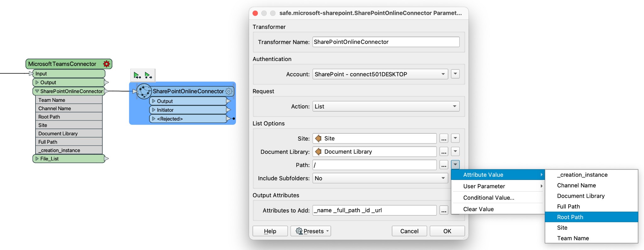Select Site attribute on canvas transformer
Viewport: 644px width, 250px height.
[x=69, y=125]
